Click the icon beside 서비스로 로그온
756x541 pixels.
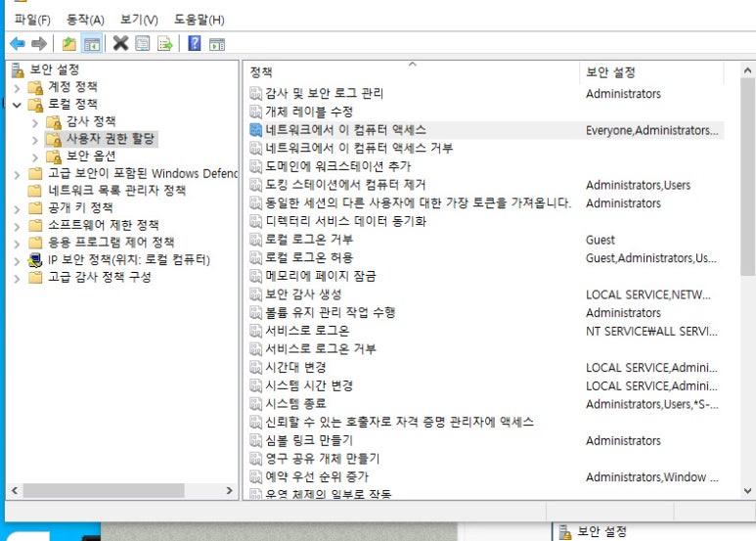(x=255, y=331)
